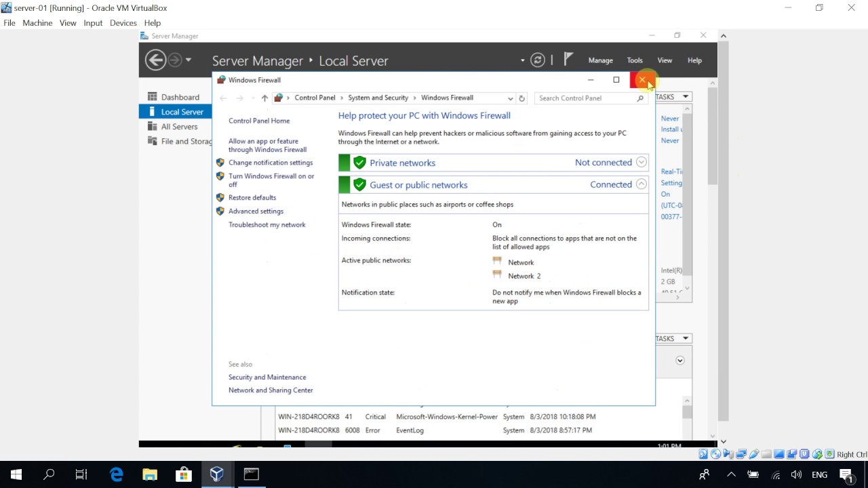Open Change notification settings

271,163
